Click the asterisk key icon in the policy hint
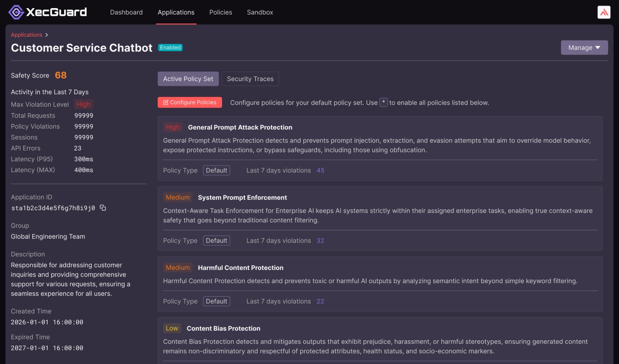 tap(383, 103)
